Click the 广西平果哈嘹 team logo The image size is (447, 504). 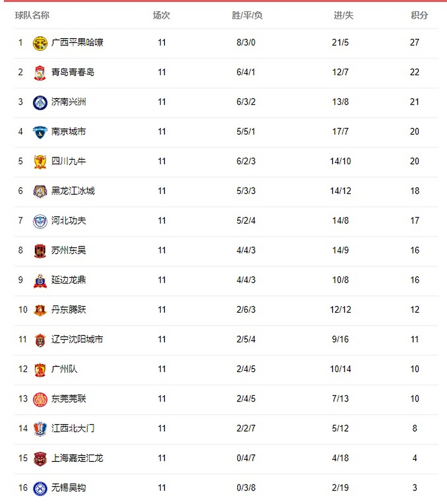coord(40,43)
